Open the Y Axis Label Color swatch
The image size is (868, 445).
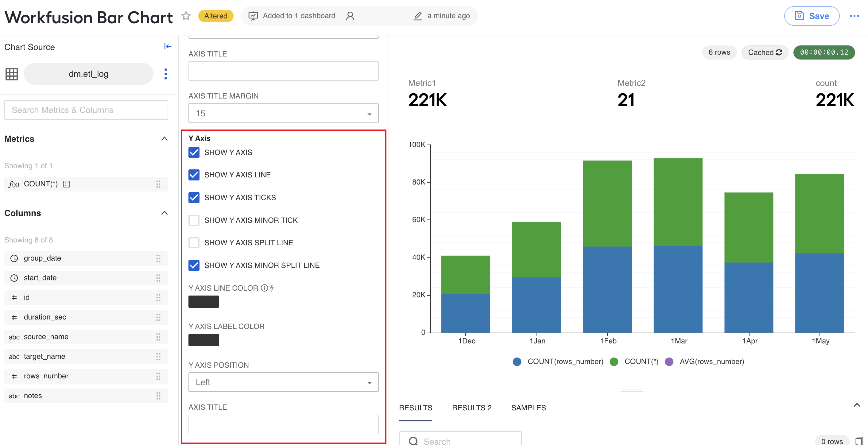[x=203, y=340]
